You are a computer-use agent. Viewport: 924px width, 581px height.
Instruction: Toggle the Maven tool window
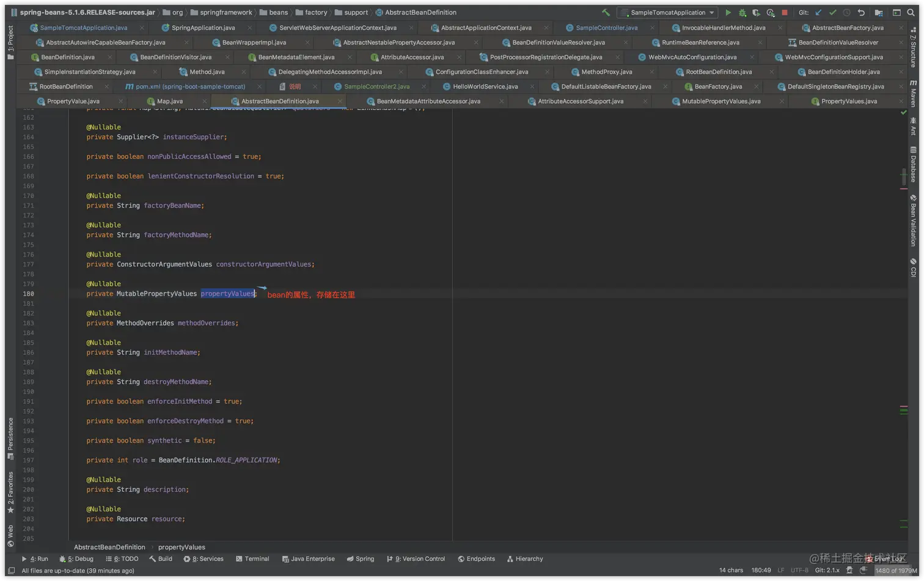pos(913,93)
